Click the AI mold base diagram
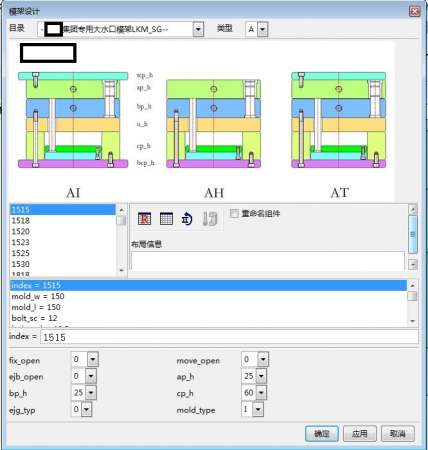This screenshot has width=428, height=450. [73, 120]
